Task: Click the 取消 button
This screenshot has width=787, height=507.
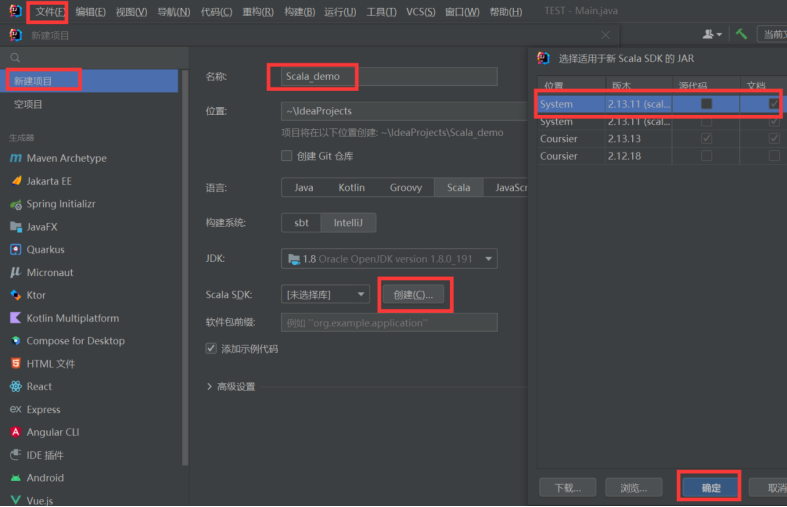Action: pyautogui.click(x=770, y=487)
